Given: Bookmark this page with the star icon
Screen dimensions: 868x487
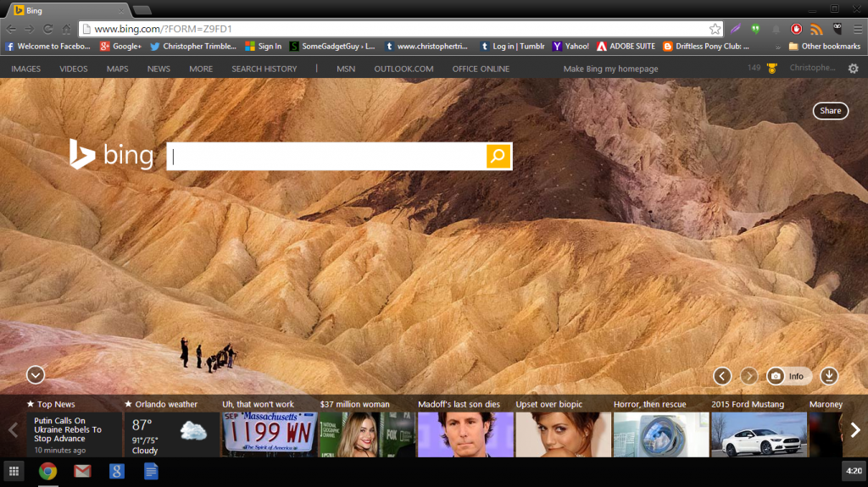Looking at the screenshot, I should pos(715,29).
